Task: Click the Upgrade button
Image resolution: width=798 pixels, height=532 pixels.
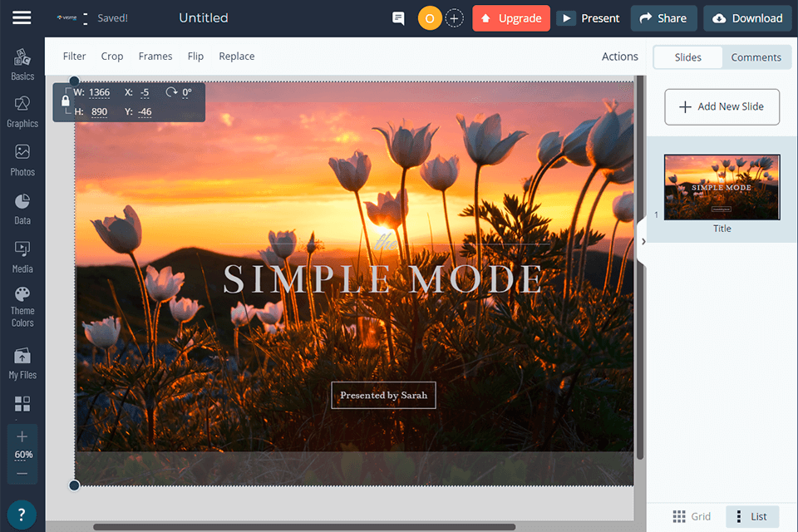Action: tap(511, 18)
